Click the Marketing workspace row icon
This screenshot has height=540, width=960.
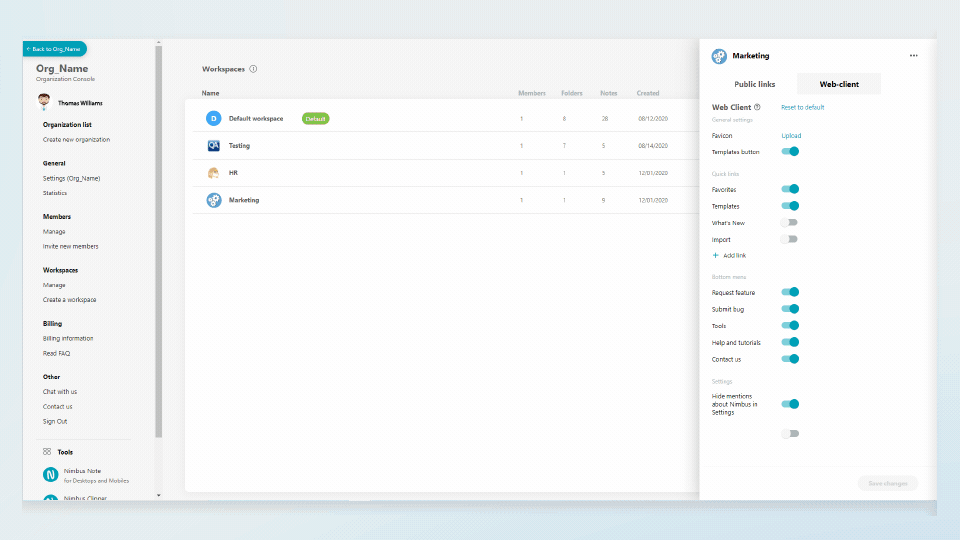pyautogui.click(x=213, y=200)
